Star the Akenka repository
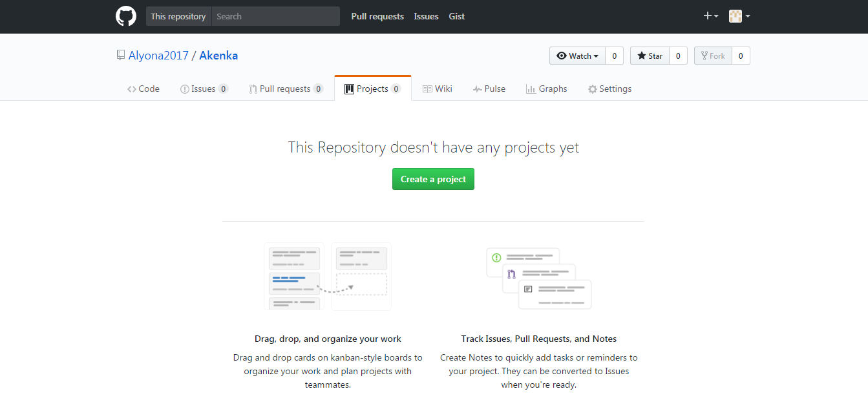Screen dimensions: 868x411 pos(650,56)
